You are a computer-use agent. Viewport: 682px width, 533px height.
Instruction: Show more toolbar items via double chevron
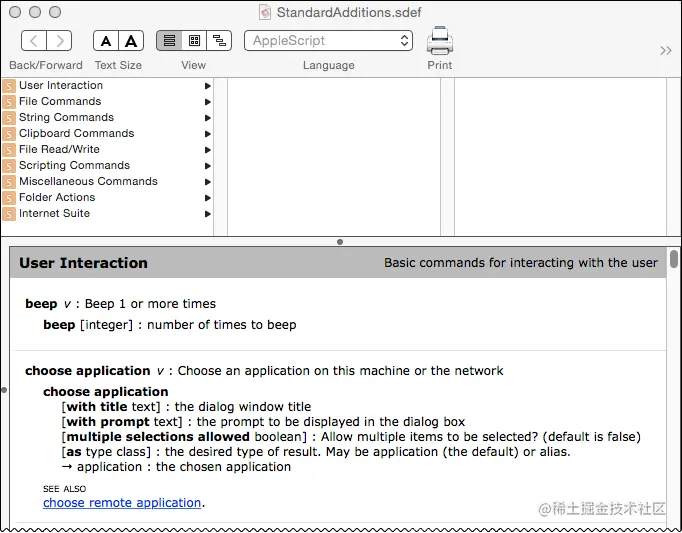665,50
